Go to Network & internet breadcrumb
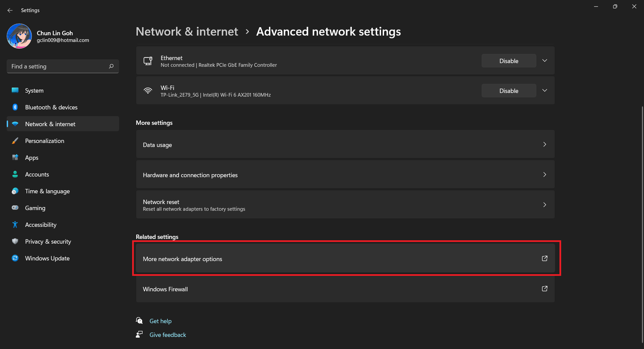The width and height of the screenshot is (644, 349). pos(187,32)
